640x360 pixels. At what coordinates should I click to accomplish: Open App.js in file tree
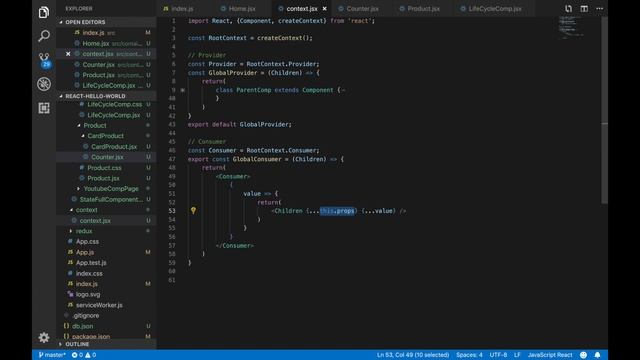coord(106,252)
